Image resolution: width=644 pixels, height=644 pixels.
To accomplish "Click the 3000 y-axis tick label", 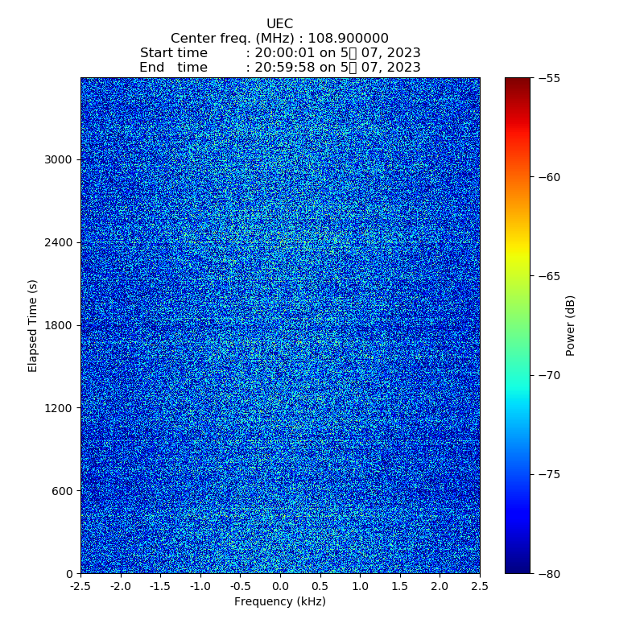I will (x=58, y=159).
